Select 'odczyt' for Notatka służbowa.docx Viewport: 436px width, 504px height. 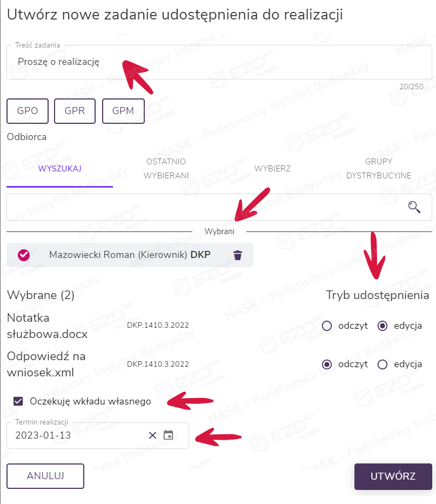tap(326, 326)
